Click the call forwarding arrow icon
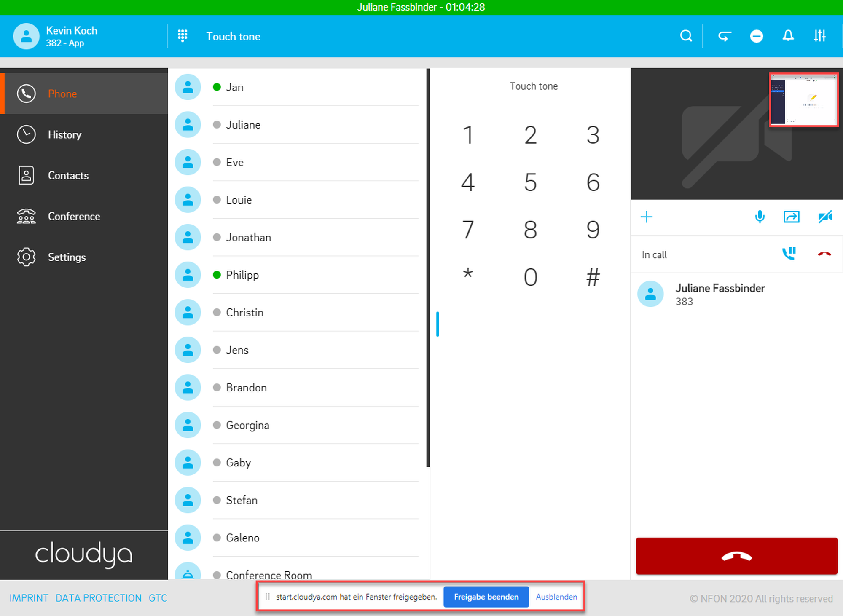This screenshot has height=616, width=843. (x=725, y=36)
